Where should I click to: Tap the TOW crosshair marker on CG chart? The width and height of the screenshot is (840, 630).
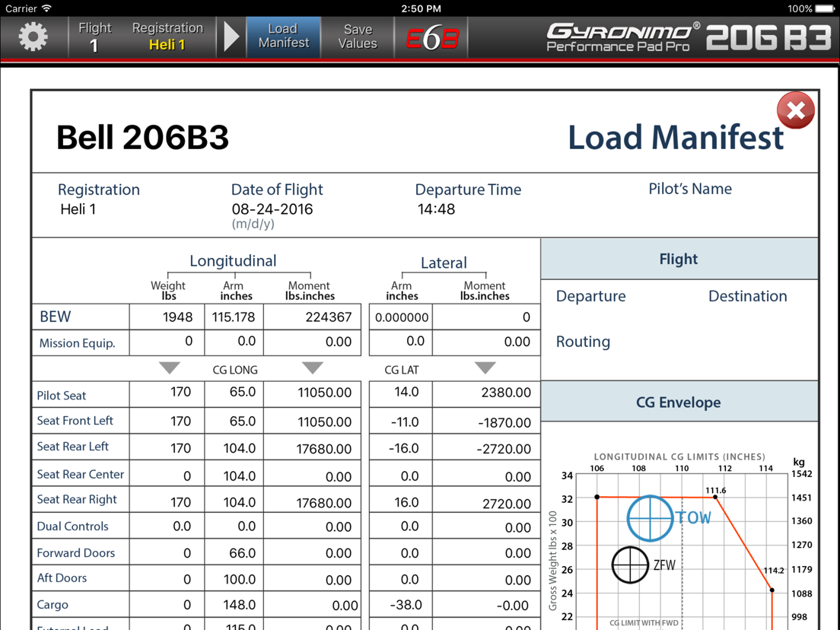(x=650, y=518)
